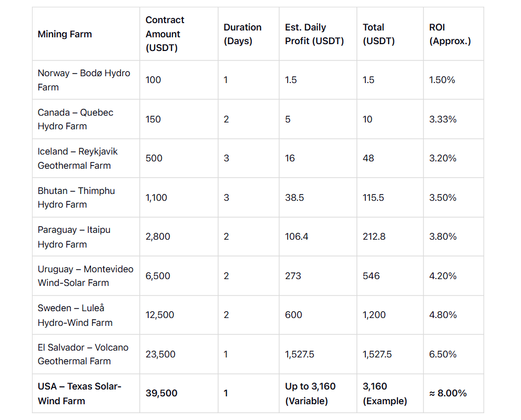Select the "Duration (Days)" header cell
This screenshot has height=420, width=521.
pos(242,34)
